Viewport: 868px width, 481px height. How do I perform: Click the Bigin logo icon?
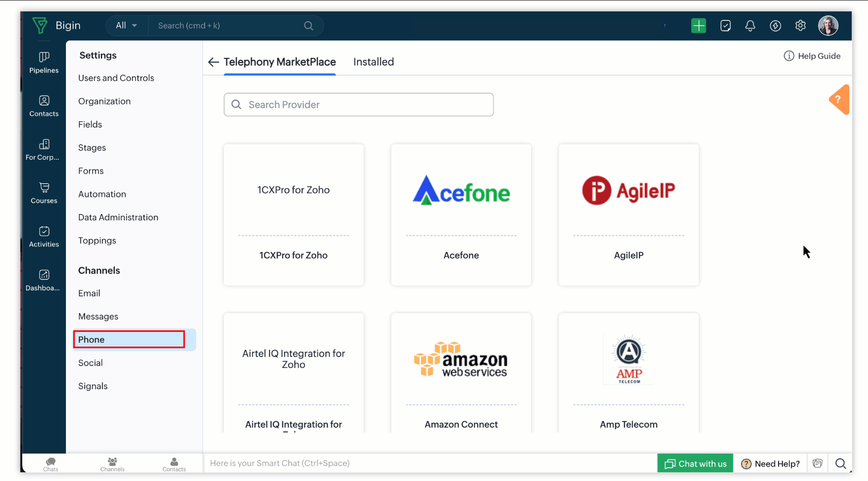[40, 25]
